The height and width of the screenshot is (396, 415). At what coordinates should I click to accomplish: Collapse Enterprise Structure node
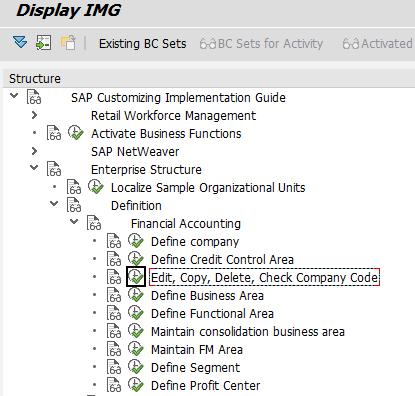(x=34, y=168)
